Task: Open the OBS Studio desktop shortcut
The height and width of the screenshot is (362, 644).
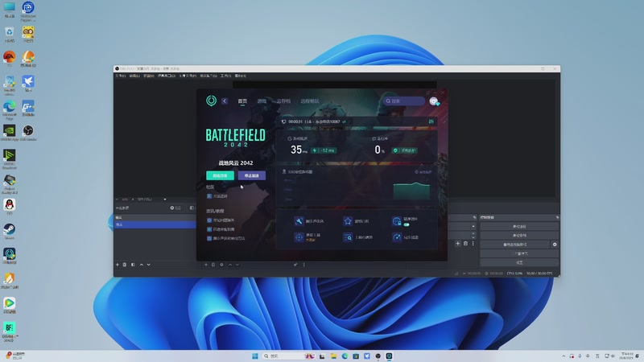Action: (x=28, y=133)
